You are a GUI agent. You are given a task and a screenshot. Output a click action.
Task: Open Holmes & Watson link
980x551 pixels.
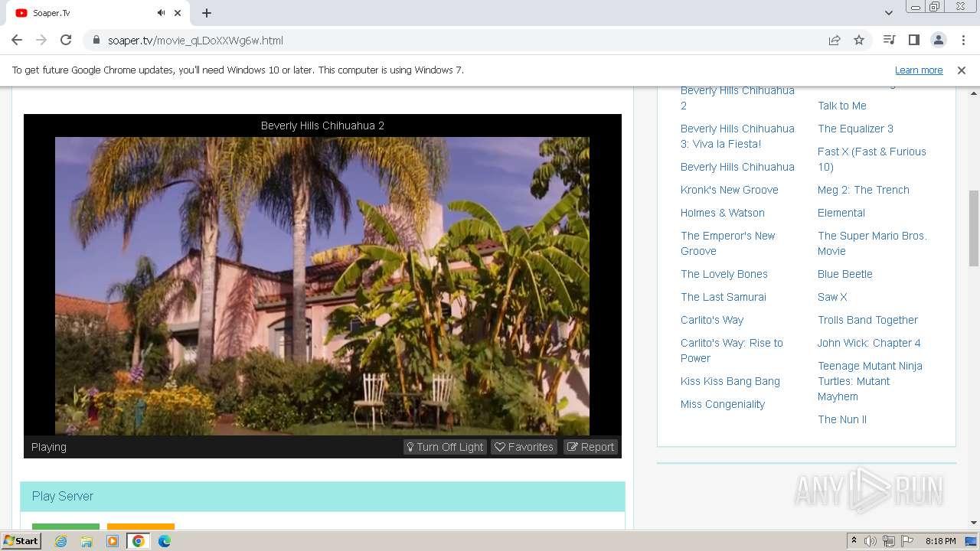(722, 213)
